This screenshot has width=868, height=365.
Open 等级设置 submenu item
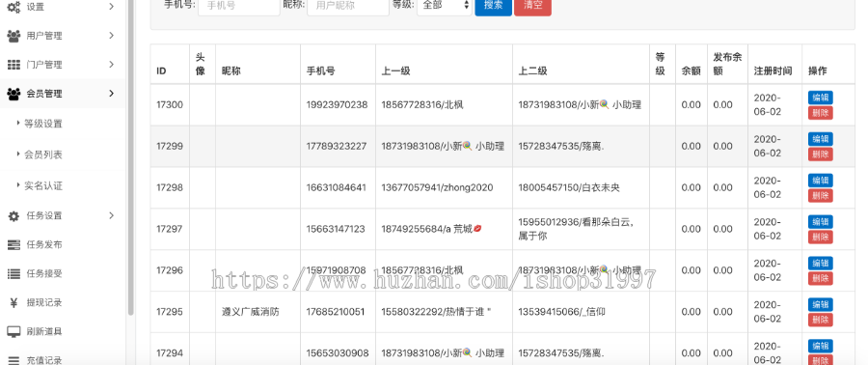43,124
